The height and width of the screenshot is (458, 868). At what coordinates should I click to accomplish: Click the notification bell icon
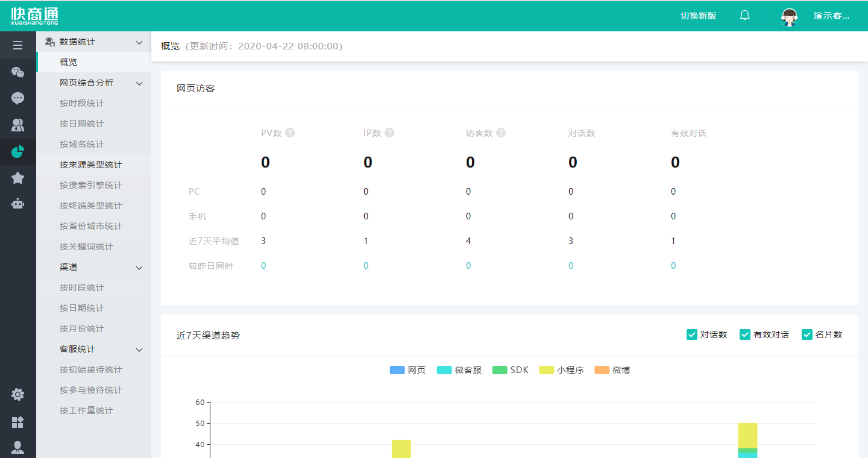tap(745, 16)
